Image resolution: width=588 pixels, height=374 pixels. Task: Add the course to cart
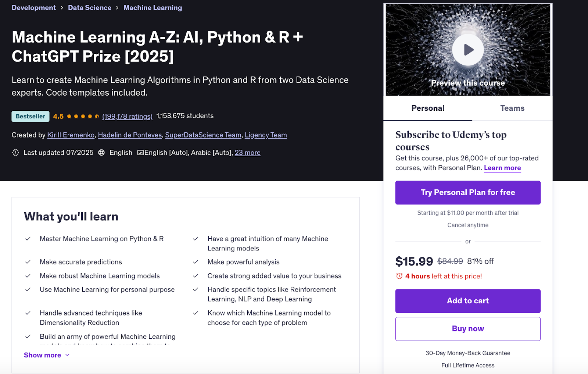(x=467, y=301)
